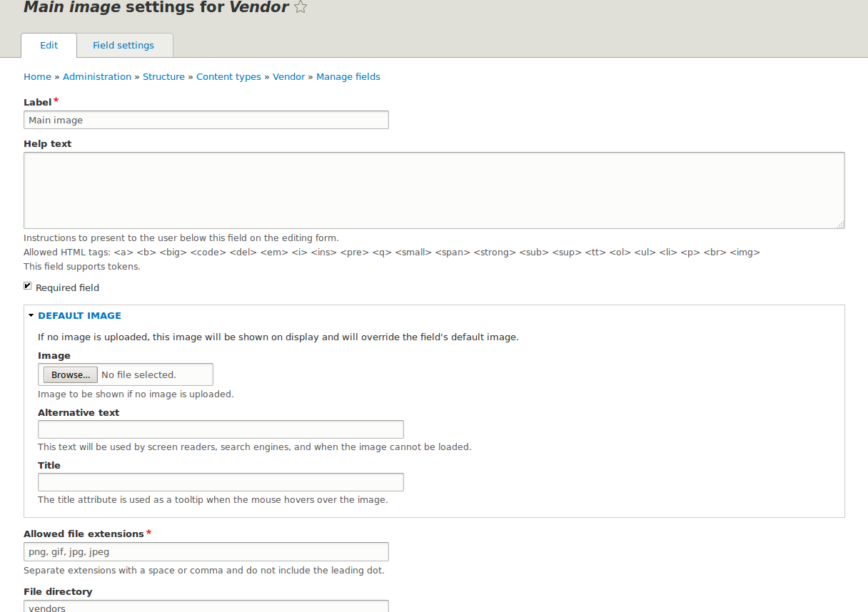
Task: Go to Content types from breadcrumb
Action: (228, 76)
